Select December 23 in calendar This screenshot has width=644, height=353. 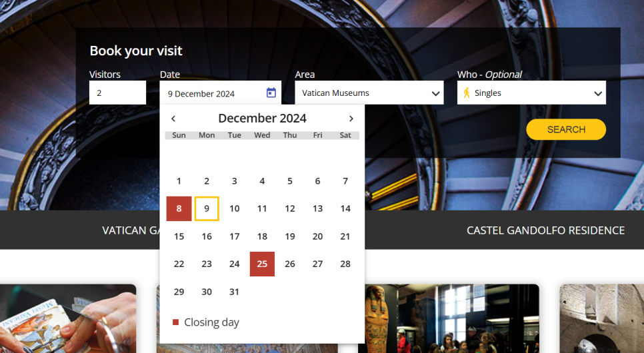[x=207, y=264]
